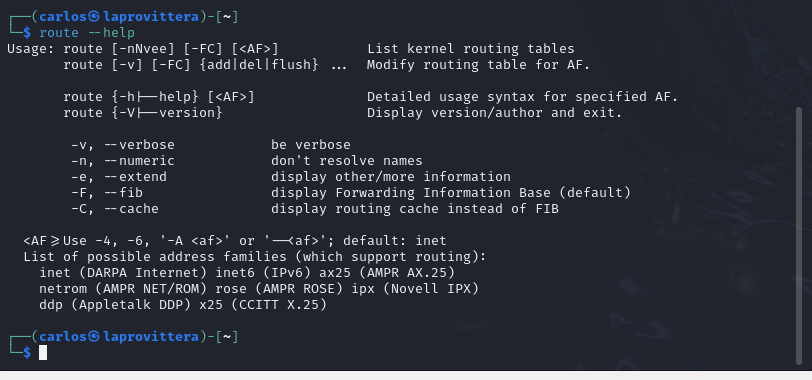Click the terminal scrollbar thumb
This screenshot has width=812, height=380.
click(x=799, y=236)
